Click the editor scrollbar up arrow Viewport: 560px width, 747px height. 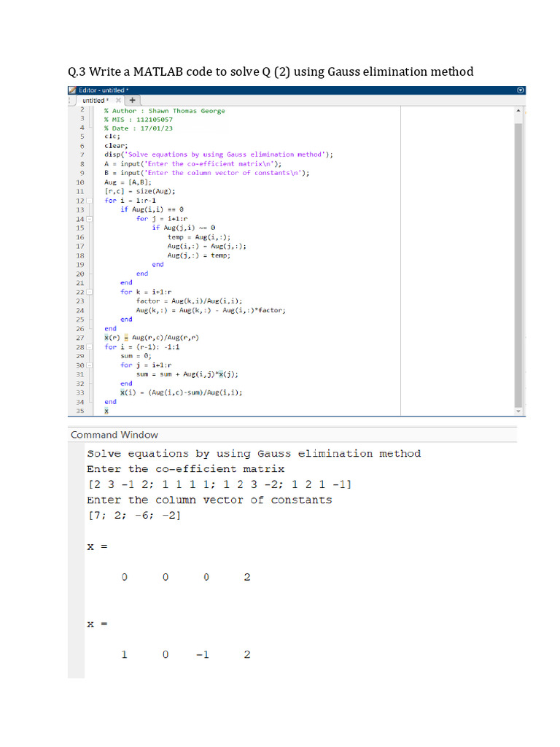(518, 111)
